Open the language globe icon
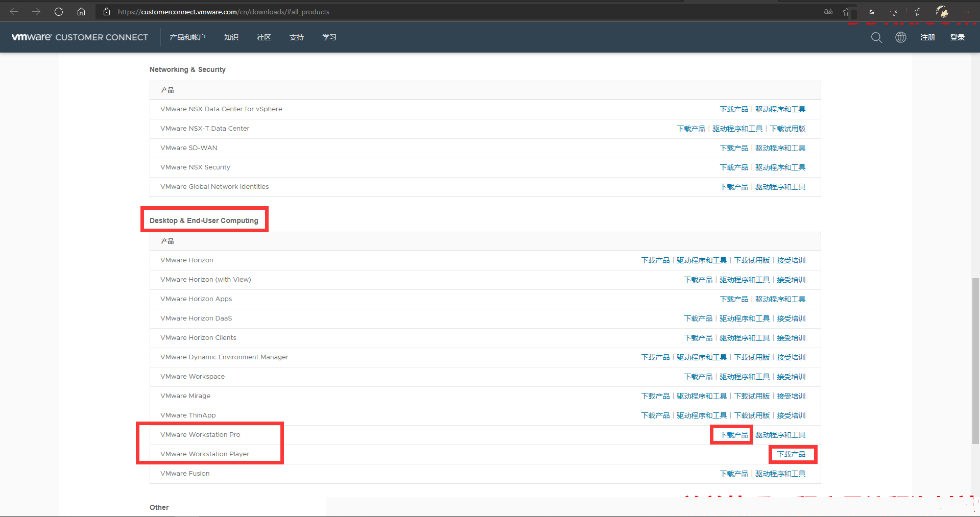Image resolution: width=980 pixels, height=517 pixels. point(901,37)
